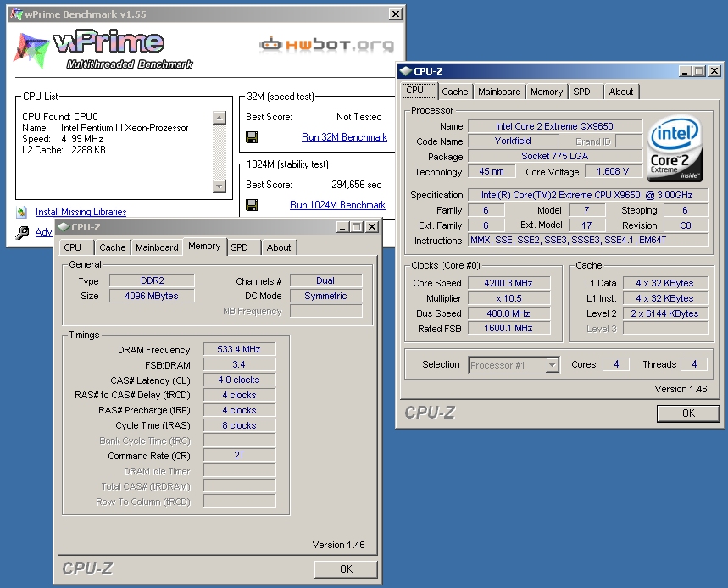Click the Name field Intel Core 2 Extreme QX9650
This screenshot has width=728, height=588.
coord(555,126)
